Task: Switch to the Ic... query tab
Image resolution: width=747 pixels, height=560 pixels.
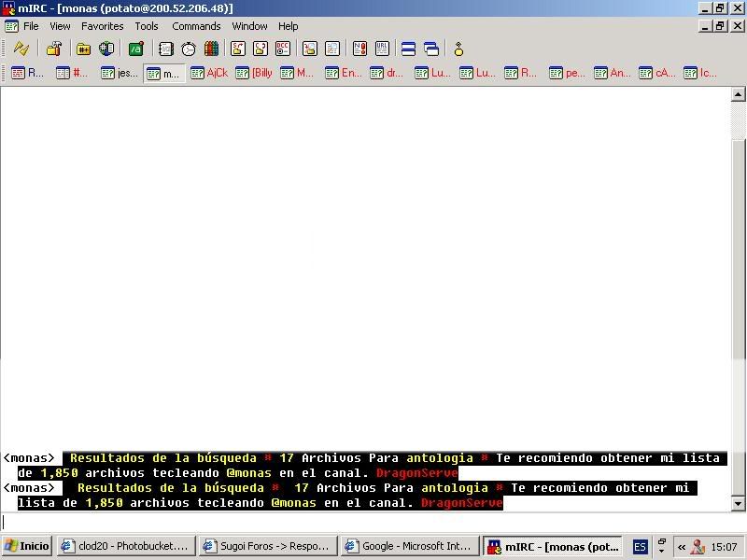Action: point(700,73)
